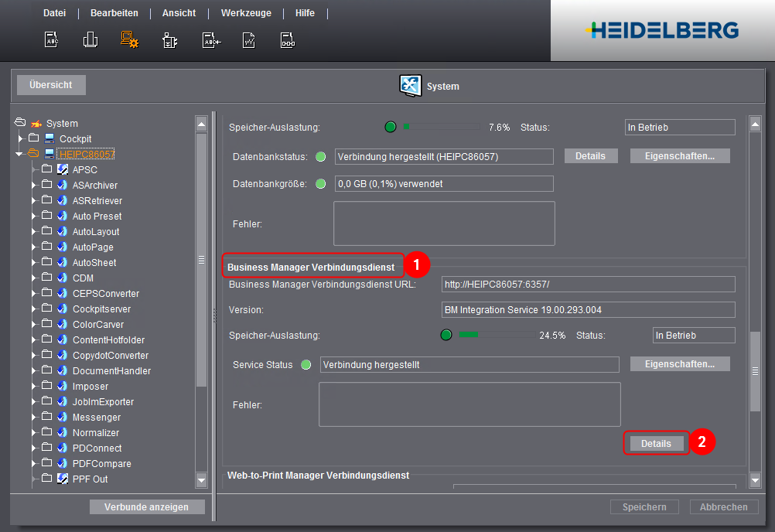Expand the ASArchiver tree entry

(34, 186)
